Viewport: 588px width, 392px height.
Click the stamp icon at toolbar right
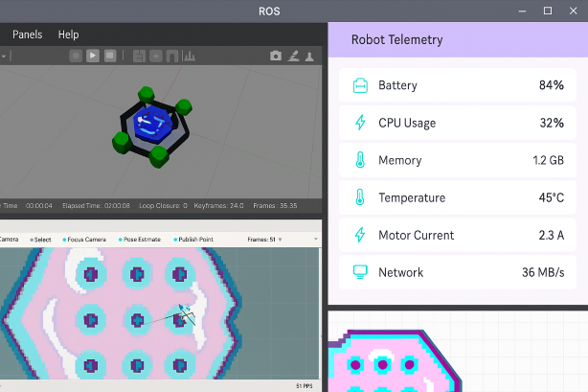click(x=309, y=57)
